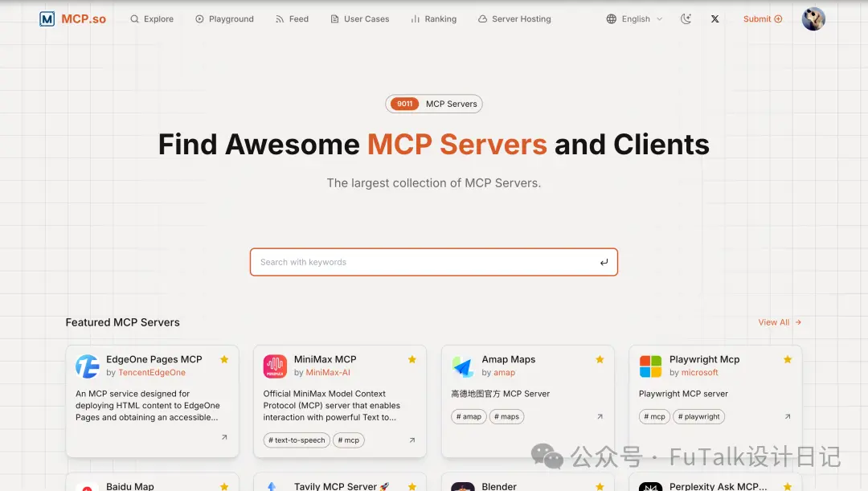Click the Playwright Mcp star icon

click(787, 359)
